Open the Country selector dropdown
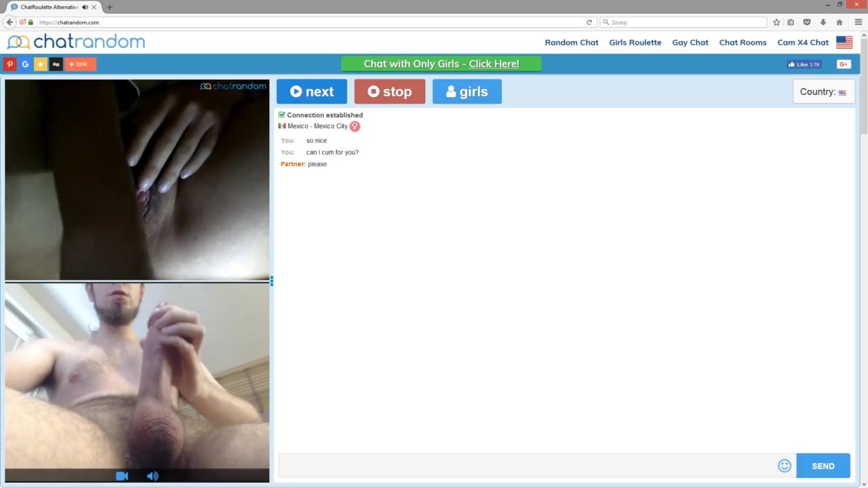 click(x=823, y=92)
